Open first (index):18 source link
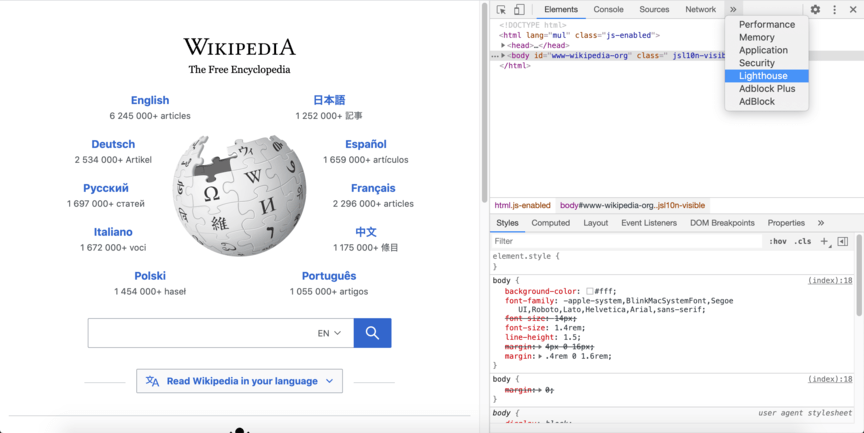Image resolution: width=864 pixels, height=433 pixels. (x=830, y=280)
